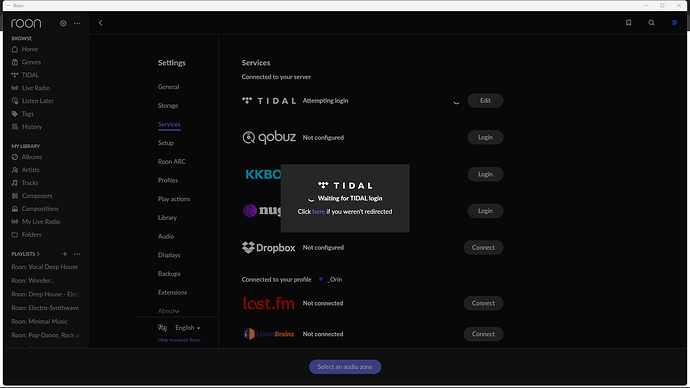Click Login button in the KKBOX row
This screenshot has width=690, height=388.
pyautogui.click(x=485, y=174)
